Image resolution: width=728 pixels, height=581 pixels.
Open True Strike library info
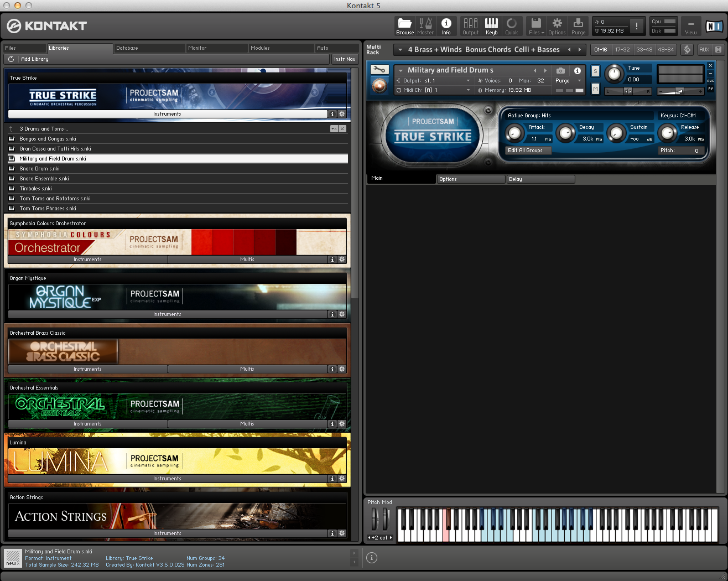coord(332,114)
